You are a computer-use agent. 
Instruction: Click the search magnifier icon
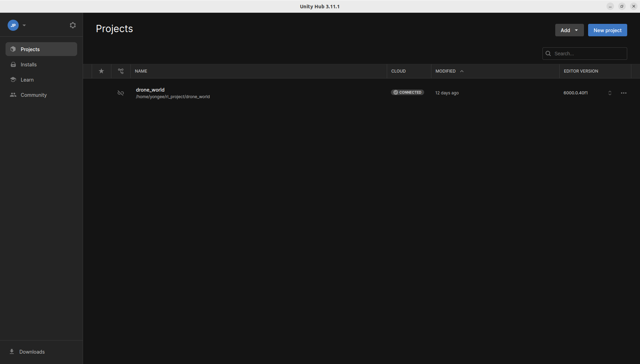pos(548,54)
